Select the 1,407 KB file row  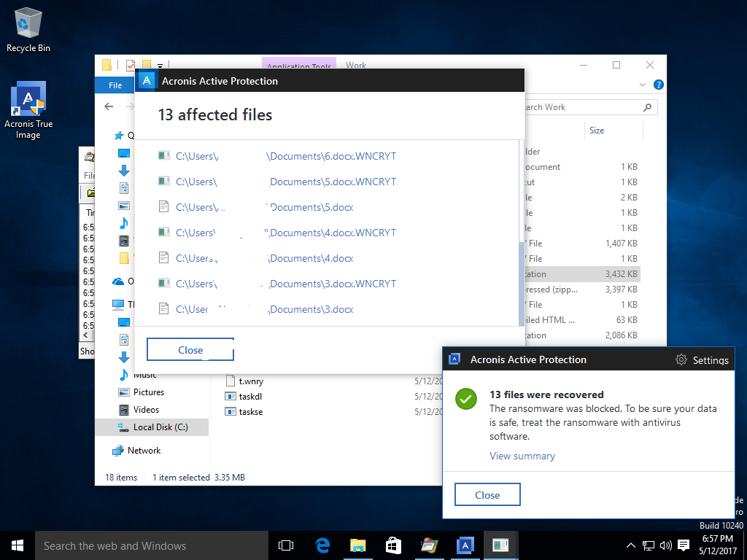(581, 244)
